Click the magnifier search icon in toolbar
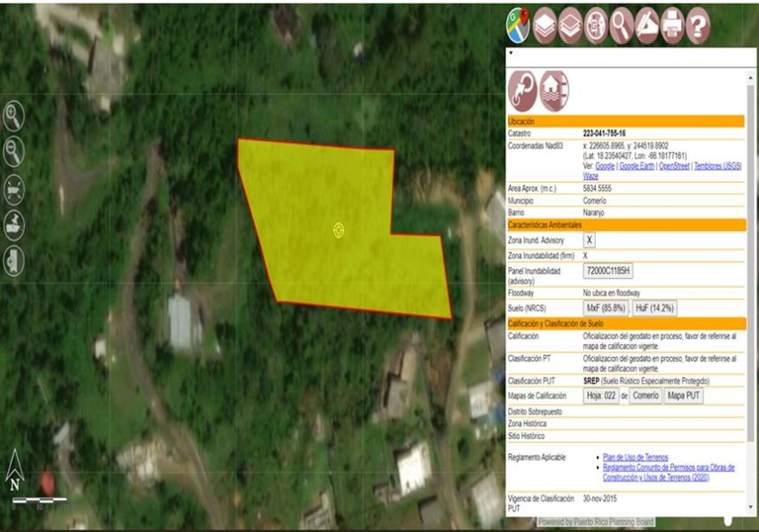 click(621, 26)
